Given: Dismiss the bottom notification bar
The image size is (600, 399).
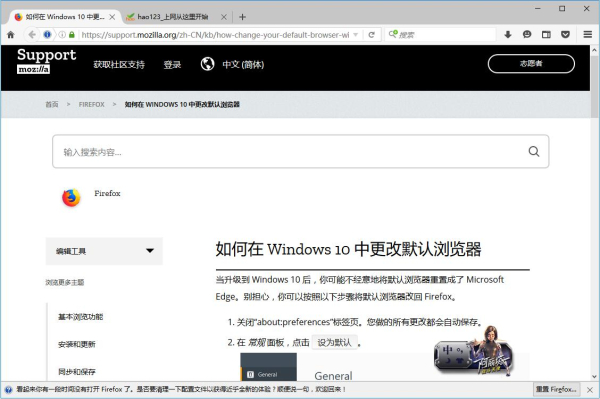Looking at the screenshot, I should (x=590, y=389).
